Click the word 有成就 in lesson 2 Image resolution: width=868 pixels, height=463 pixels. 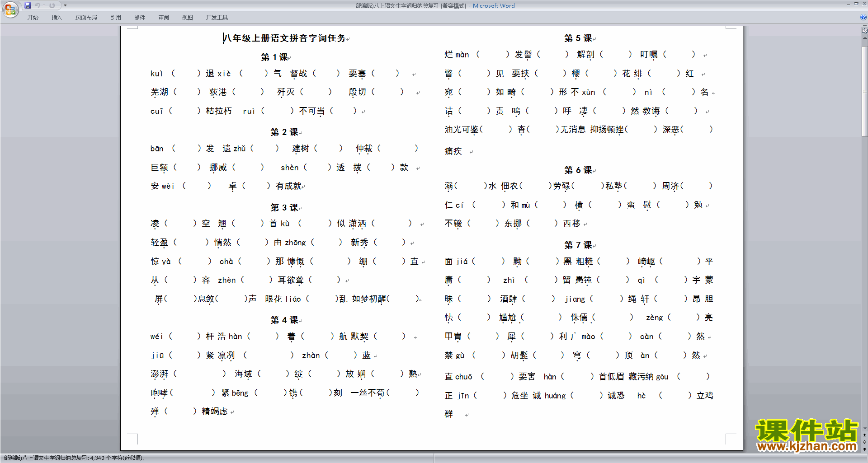288,186
